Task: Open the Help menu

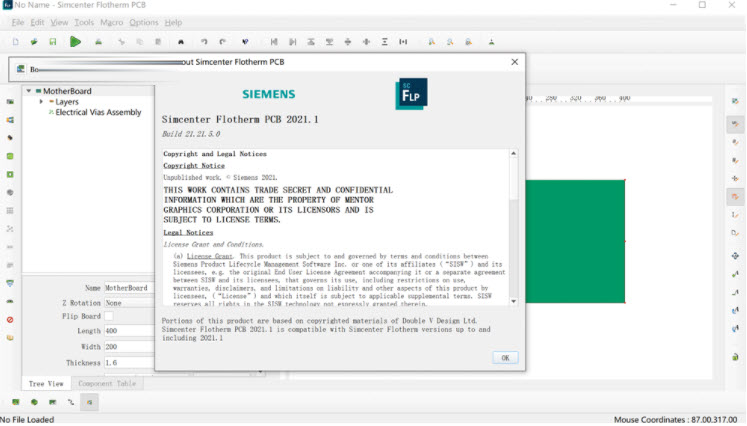Action: (173, 22)
